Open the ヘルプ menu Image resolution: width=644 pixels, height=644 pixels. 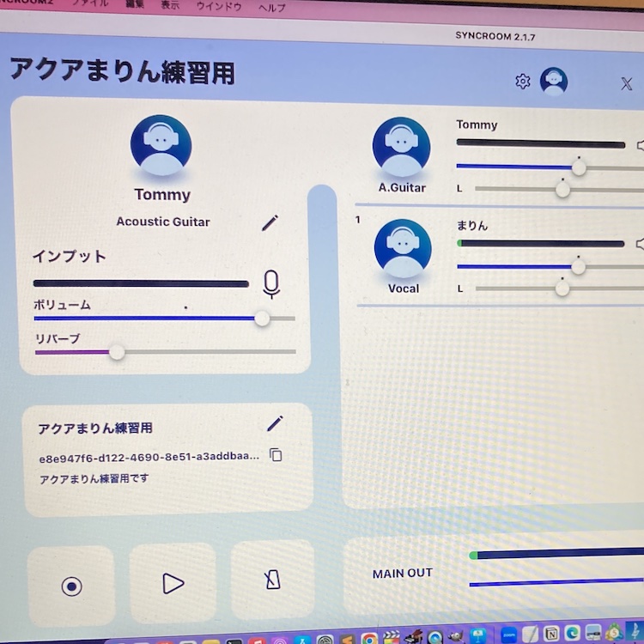click(272, 8)
